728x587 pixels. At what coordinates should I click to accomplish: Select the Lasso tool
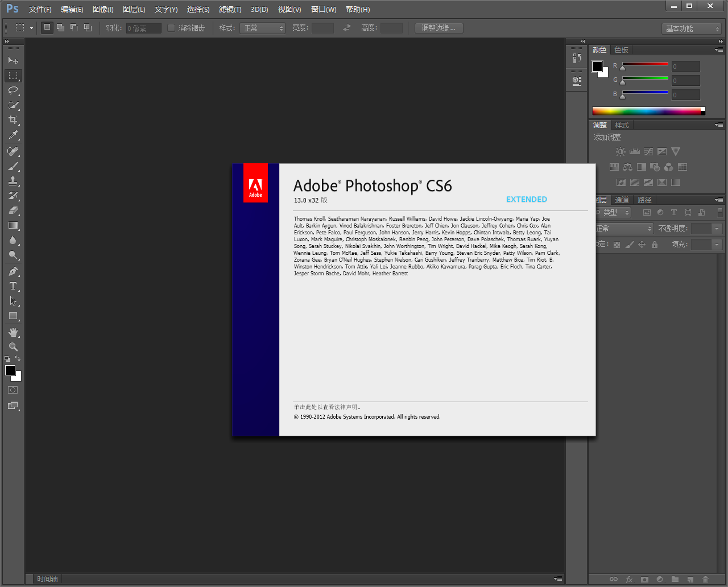[13, 90]
